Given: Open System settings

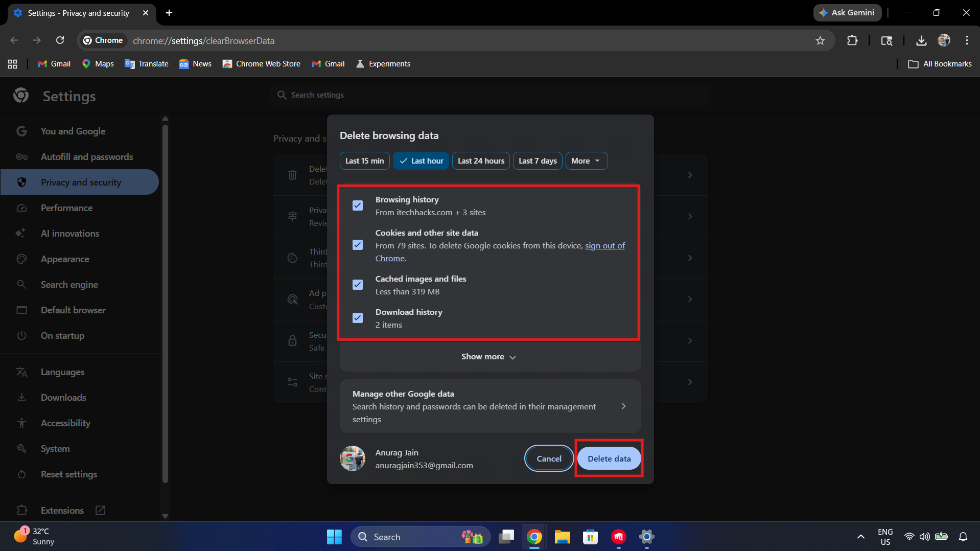Looking at the screenshot, I should click(x=80, y=449).
